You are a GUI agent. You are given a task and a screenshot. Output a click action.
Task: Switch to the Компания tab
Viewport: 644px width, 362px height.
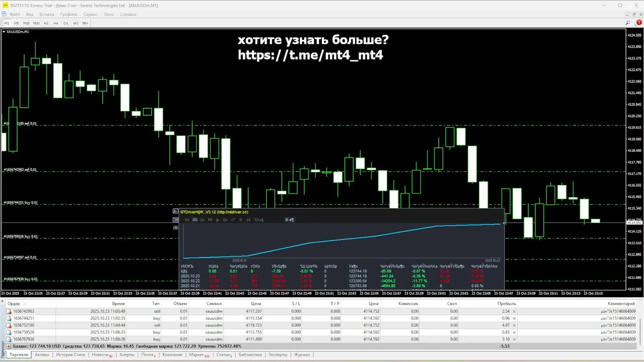[x=172, y=355]
